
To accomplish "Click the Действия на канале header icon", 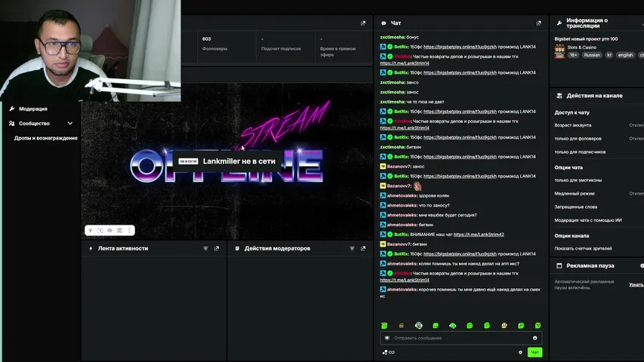I will [x=559, y=96].
